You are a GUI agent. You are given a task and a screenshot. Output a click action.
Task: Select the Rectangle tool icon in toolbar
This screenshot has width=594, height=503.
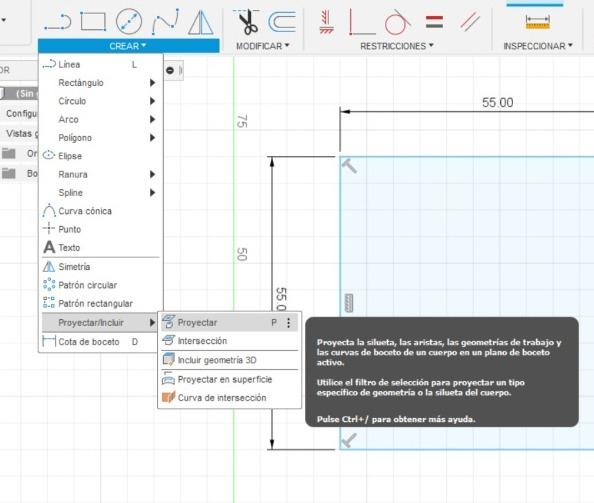tap(93, 21)
